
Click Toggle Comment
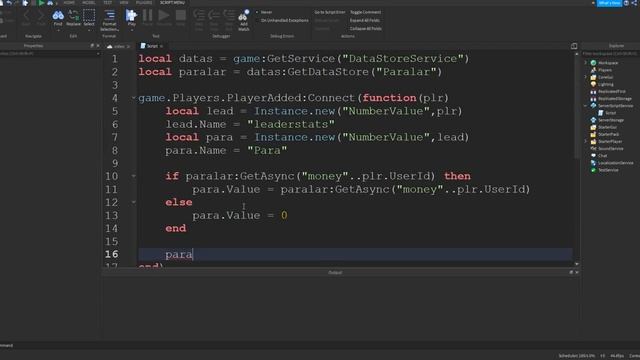pos(365,12)
